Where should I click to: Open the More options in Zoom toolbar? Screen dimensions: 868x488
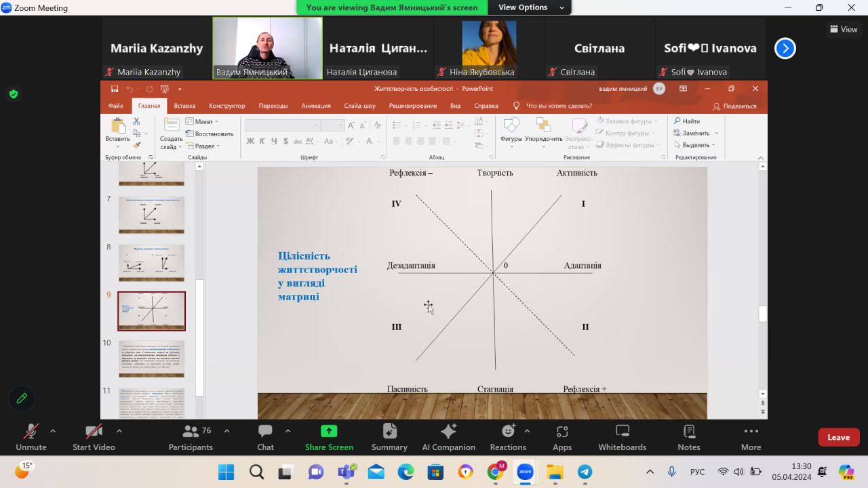[751, 437]
